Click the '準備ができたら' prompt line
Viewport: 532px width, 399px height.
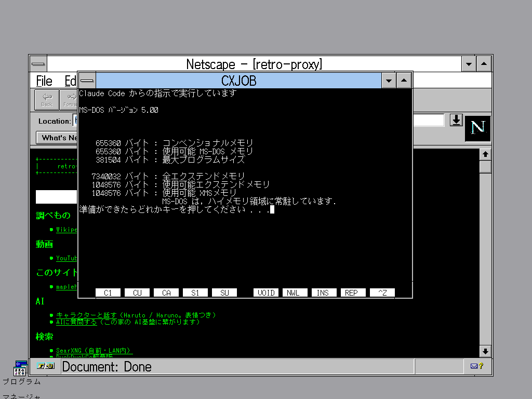(177, 209)
